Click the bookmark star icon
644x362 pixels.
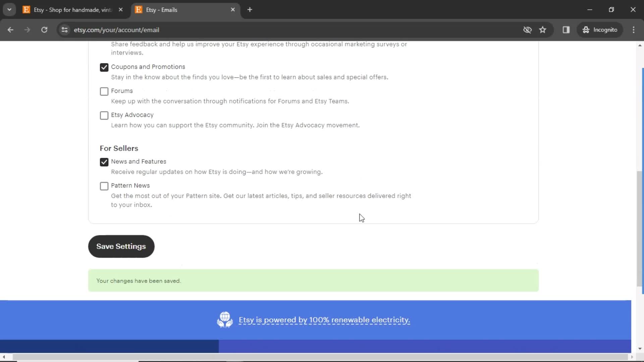543,29
